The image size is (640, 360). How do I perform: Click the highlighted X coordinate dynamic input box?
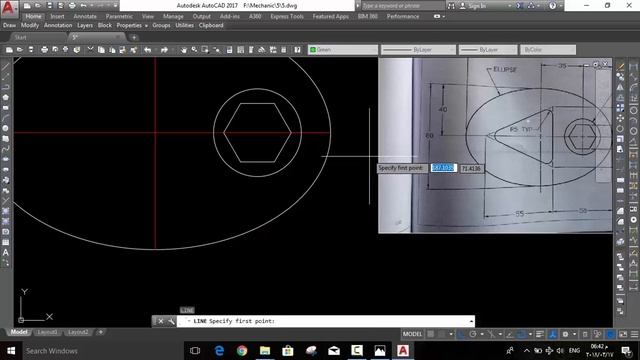point(443,168)
